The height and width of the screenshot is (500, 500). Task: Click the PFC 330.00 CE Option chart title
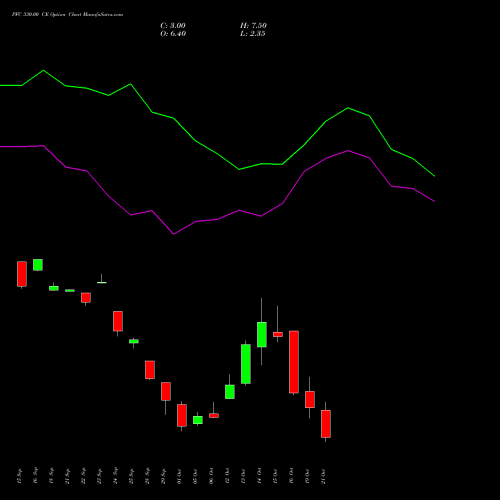pos(67,15)
